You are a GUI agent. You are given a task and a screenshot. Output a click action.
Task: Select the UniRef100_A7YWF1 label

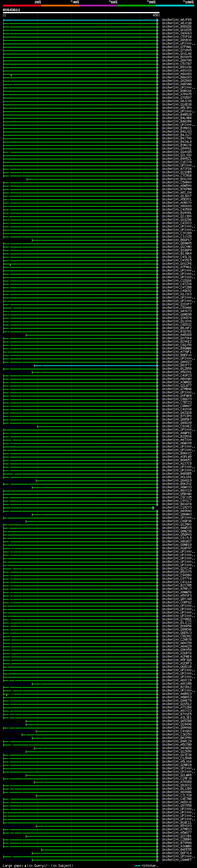tap(177, 352)
